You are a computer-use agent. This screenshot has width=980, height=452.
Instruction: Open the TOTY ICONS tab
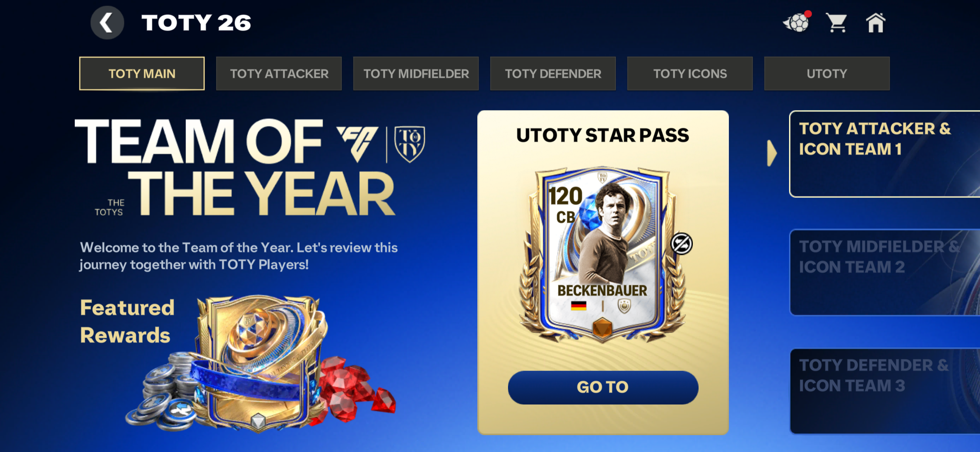pyautogui.click(x=690, y=74)
